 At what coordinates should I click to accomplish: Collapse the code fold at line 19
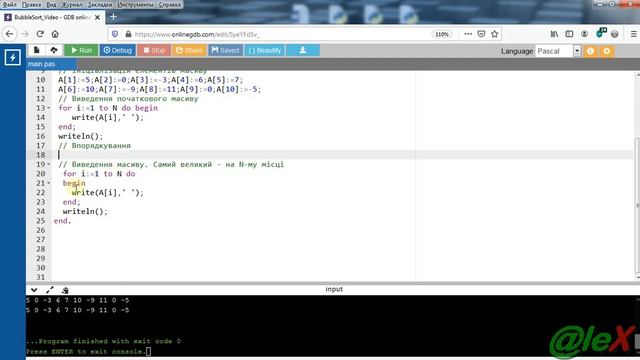49,164
